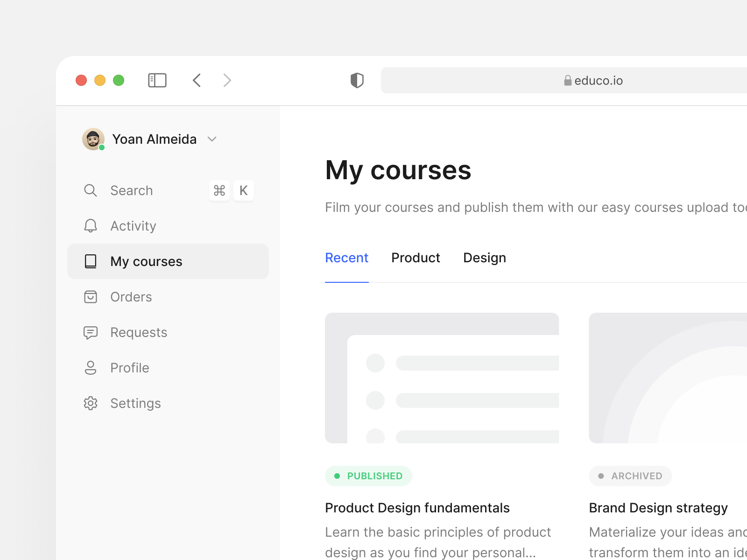Screen dimensions: 747x560
Task: Click the Orders bag icon
Action: 91,297
